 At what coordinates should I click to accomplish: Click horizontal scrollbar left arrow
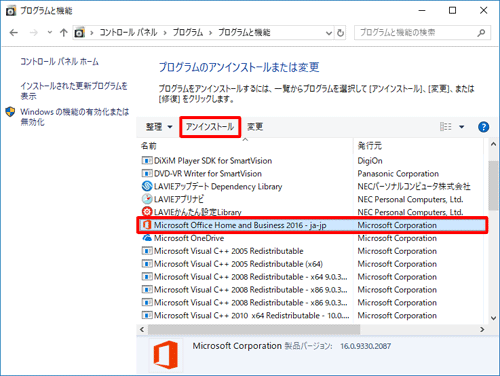pyautogui.click(x=142, y=329)
